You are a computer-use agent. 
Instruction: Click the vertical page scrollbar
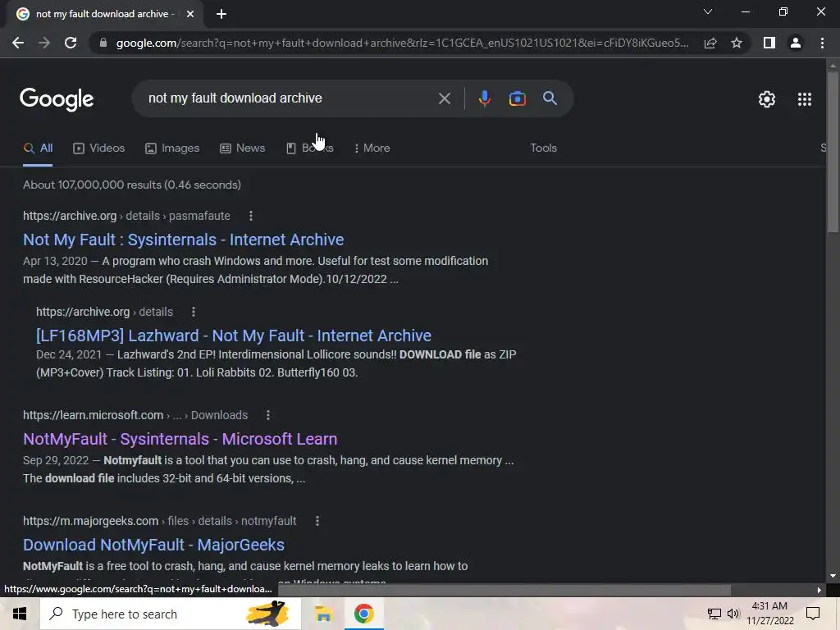pyautogui.click(x=833, y=152)
